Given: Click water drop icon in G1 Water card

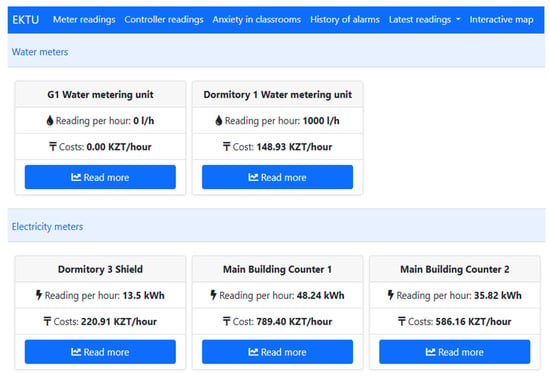Looking at the screenshot, I should [50, 121].
